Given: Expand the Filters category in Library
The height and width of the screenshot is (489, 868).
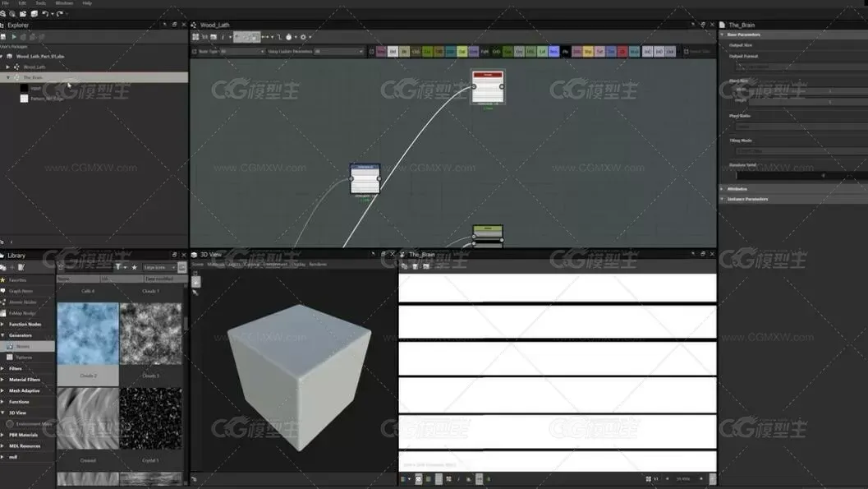Looking at the screenshot, I should 2,368.
